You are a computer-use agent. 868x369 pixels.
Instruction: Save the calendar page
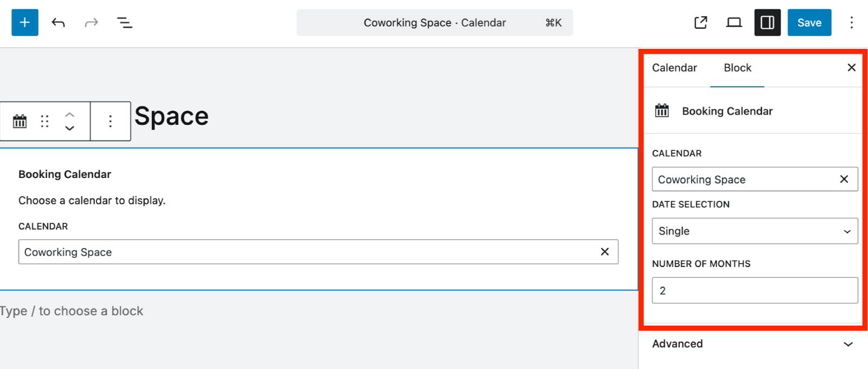pos(809,22)
